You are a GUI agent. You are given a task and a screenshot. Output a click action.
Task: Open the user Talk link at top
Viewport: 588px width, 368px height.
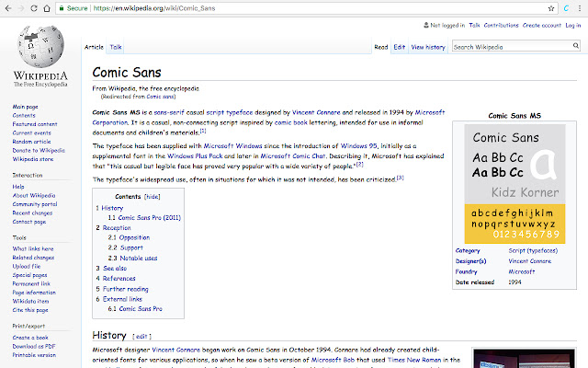474,25
